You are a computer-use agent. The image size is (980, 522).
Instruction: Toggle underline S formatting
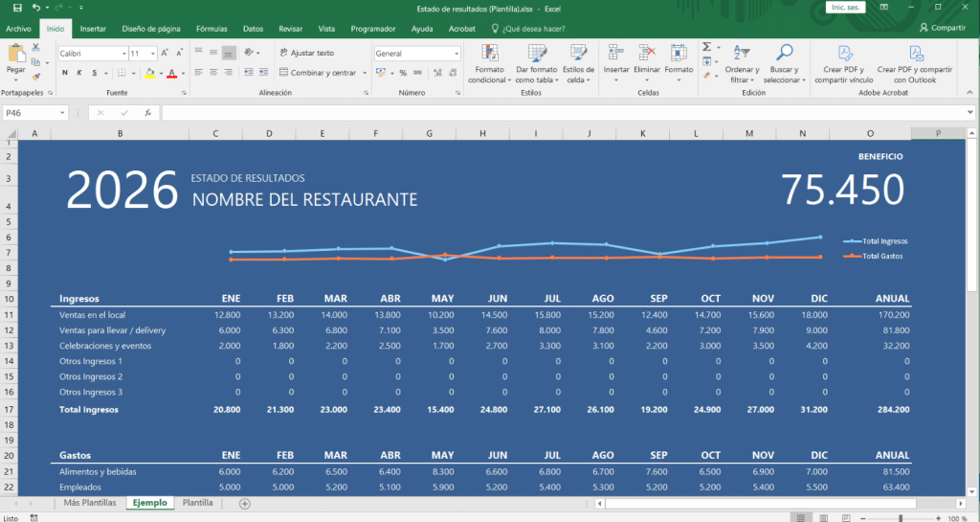pyautogui.click(x=95, y=73)
